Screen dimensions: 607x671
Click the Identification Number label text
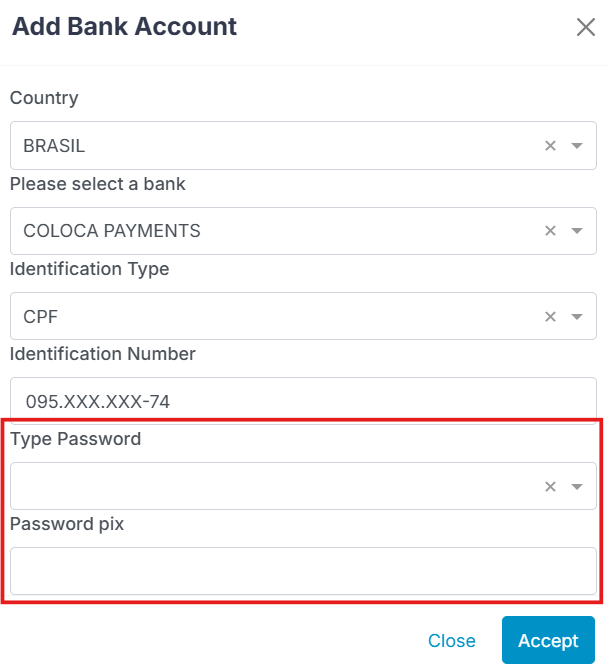pyautogui.click(x=103, y=354)
